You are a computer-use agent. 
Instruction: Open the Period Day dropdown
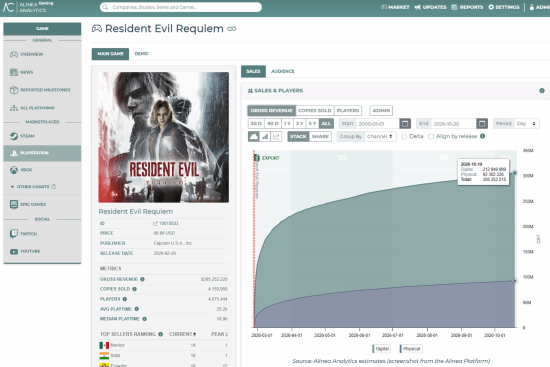(x=526, y=124)
